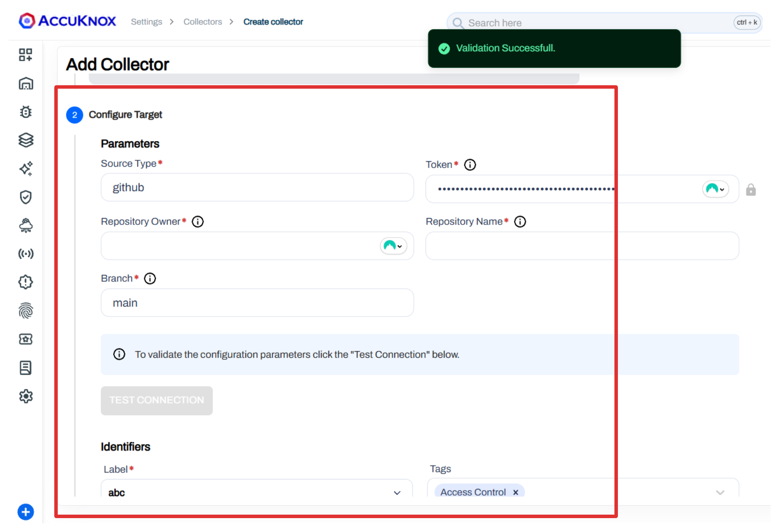779x532 pixels.
Task: Click the Repository Owner info icon
Action: pyautogui.click(x=198, y=221)
